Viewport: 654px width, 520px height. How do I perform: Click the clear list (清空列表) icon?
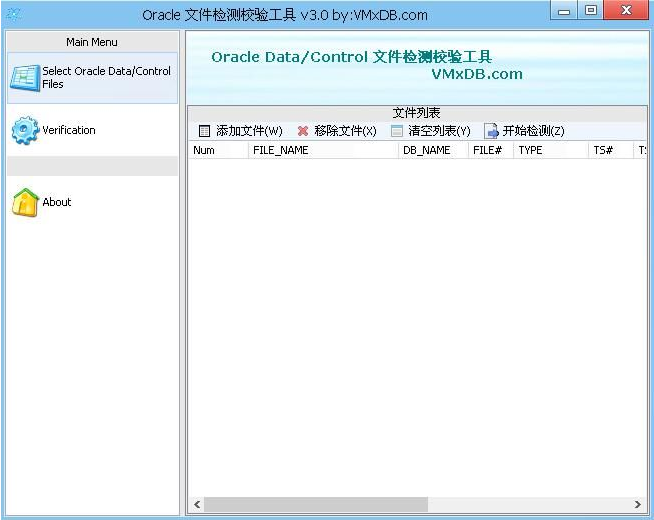point(397,131)
